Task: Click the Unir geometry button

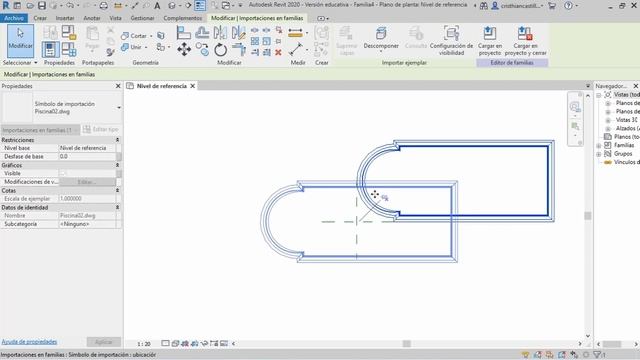Action: click(x=131, y=47)
